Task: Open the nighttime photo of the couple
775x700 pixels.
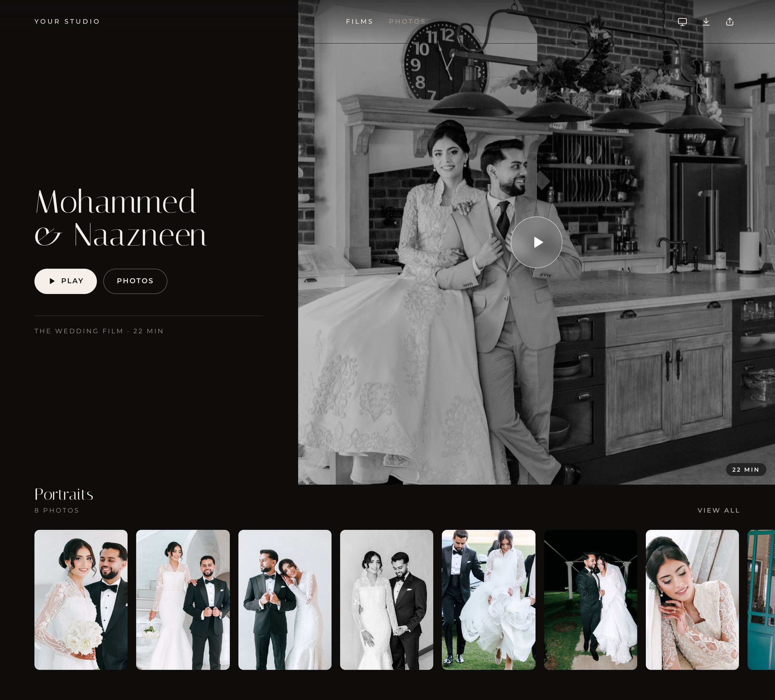Action: click(x=590, y=600)
